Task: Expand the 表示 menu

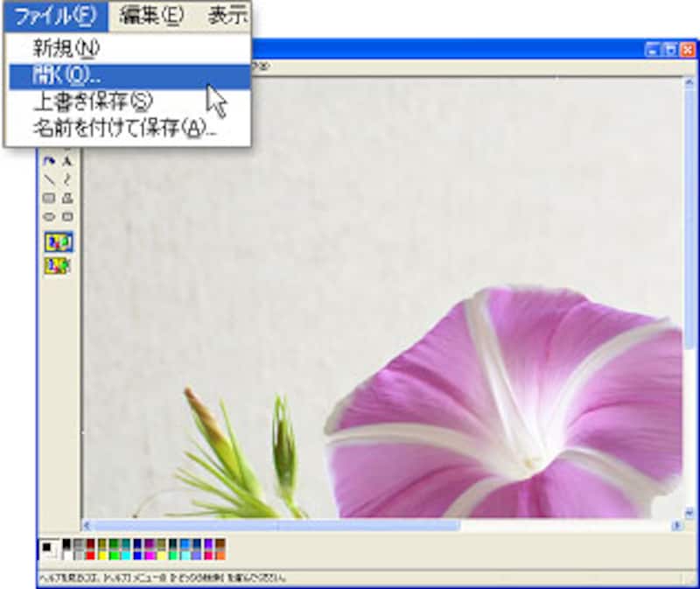Action: (x=227, y=15)
